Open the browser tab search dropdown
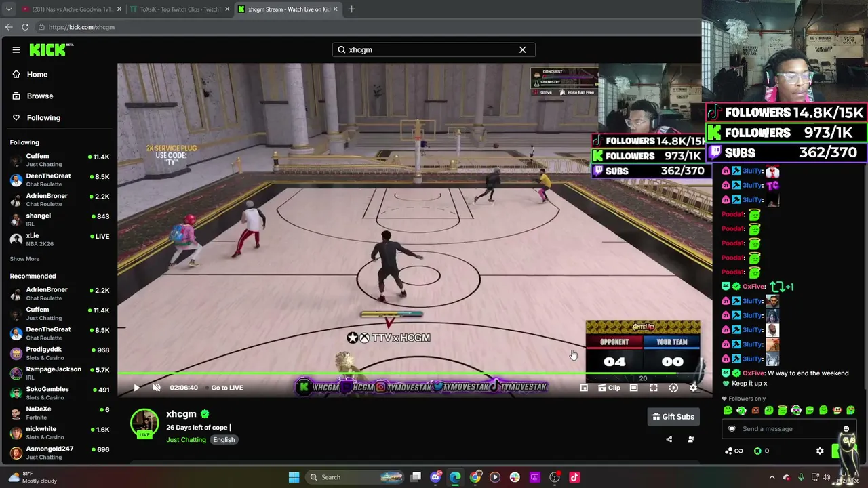 (x=8, y=9)
